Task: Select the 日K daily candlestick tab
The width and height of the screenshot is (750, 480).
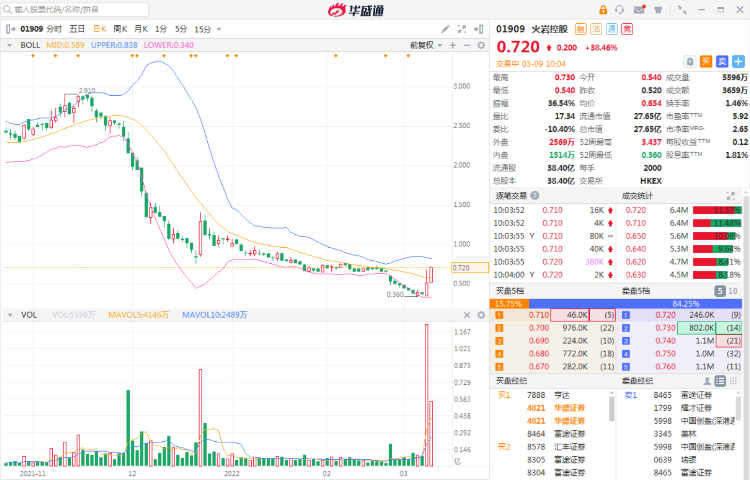Action: pos(99,29)
